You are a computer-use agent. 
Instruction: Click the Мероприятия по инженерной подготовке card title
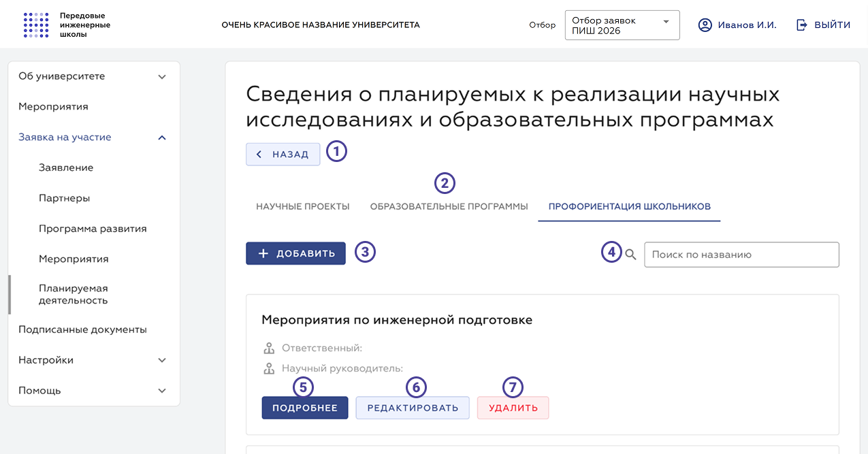tap(397, 320)
